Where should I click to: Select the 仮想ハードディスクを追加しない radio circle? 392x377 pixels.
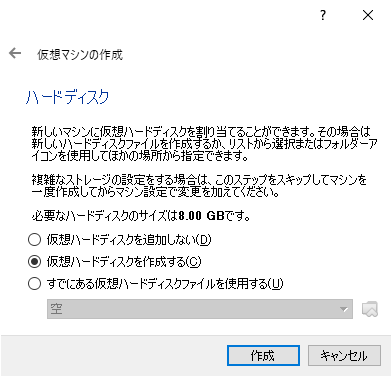click(x=34, y=240)
